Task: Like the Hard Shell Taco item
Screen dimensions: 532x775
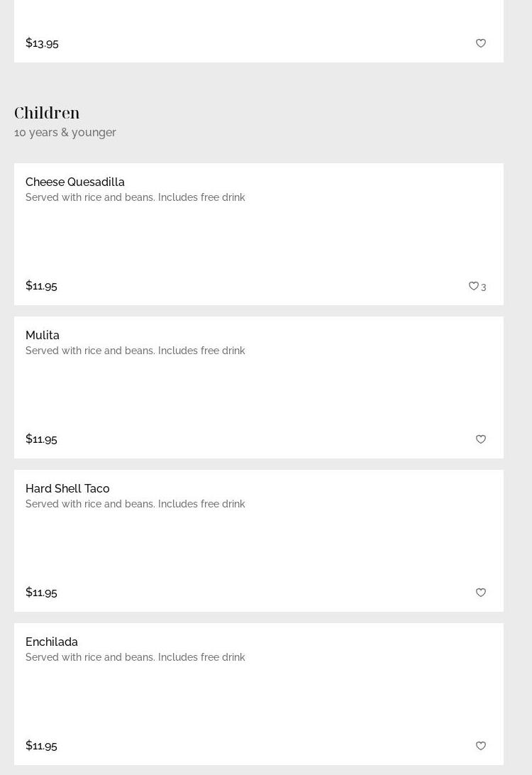Action: click(x=481, y=593)
